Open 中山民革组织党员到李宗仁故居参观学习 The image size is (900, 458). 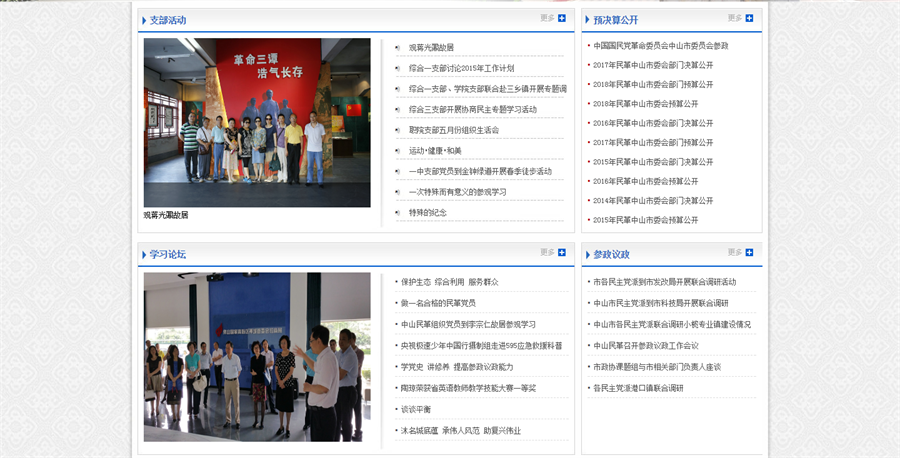pyautogui.click(x=468, y=324)
